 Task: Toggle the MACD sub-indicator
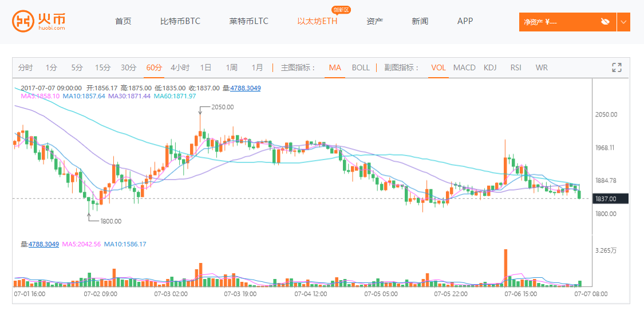pos(464,67)
